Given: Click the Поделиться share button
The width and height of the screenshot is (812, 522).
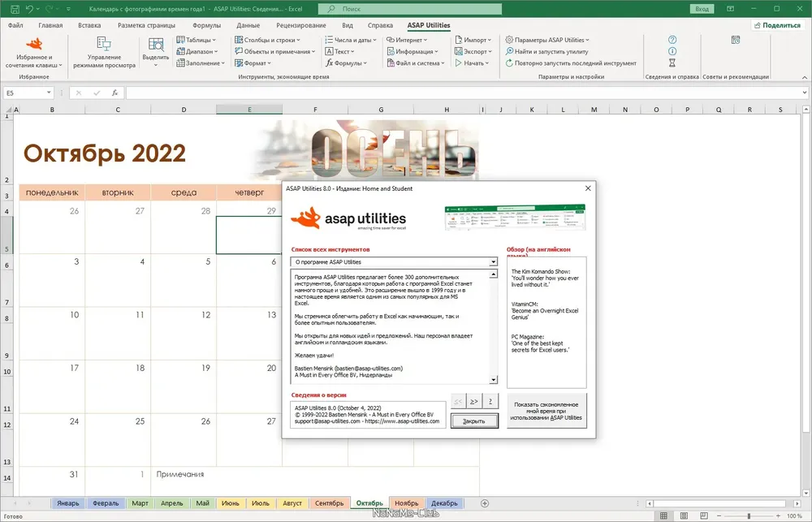Looking at the screenshot, I should [777, 25].
